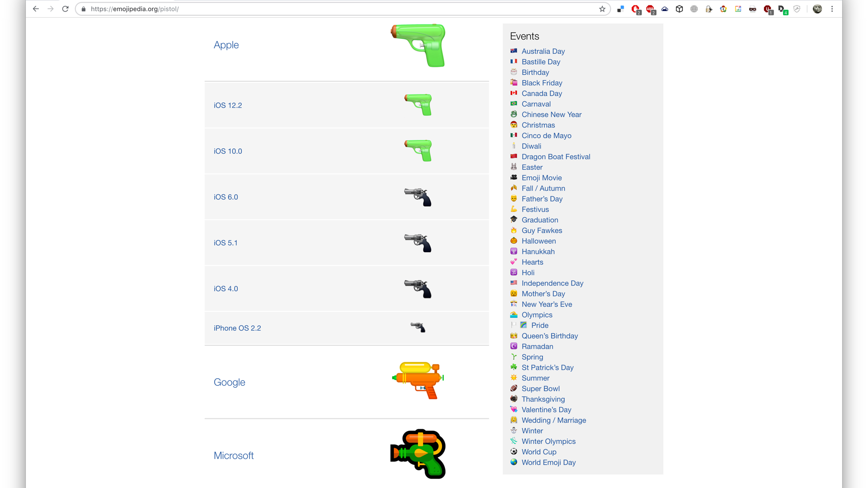Click the browser back arrow
868x488 pixels.
click(x=36, y=9)
